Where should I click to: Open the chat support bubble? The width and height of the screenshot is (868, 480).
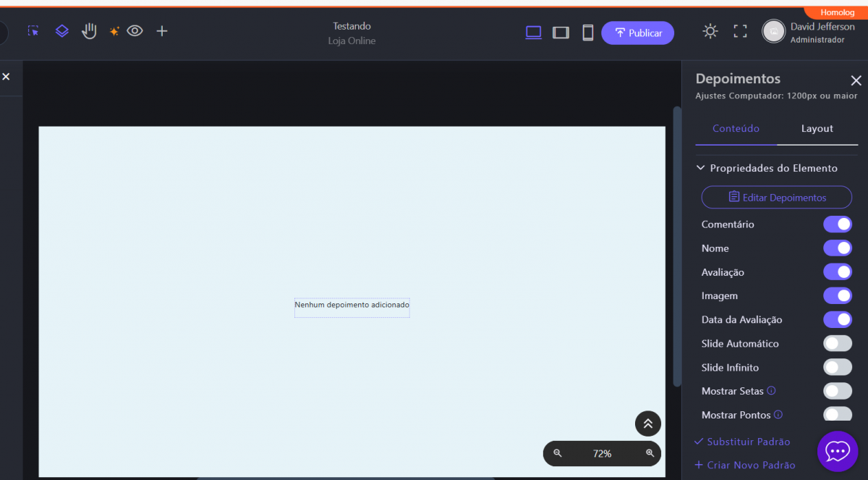(x=837, y=451)
